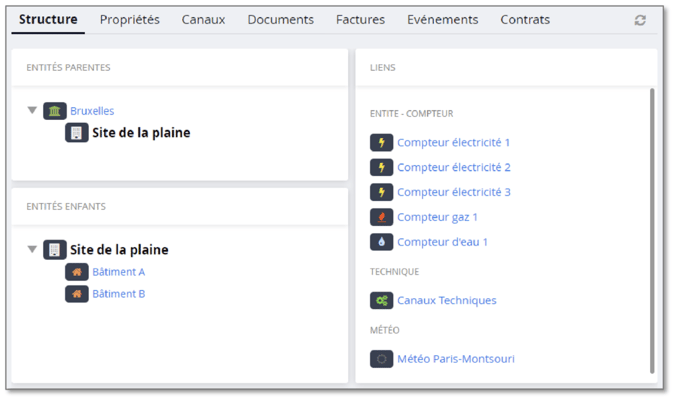This screenshot has height=400, width=688.
Task: Collapse the Site de la plaine children node
Action: tap(33, 250)
